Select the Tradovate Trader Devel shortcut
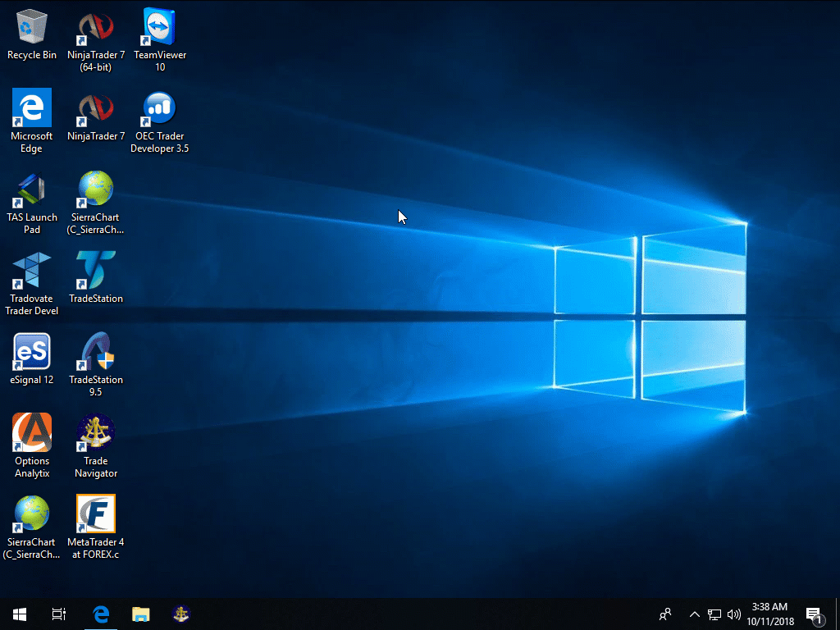Image resolution: width=840 pixels, height=630 pixels. 32,285
